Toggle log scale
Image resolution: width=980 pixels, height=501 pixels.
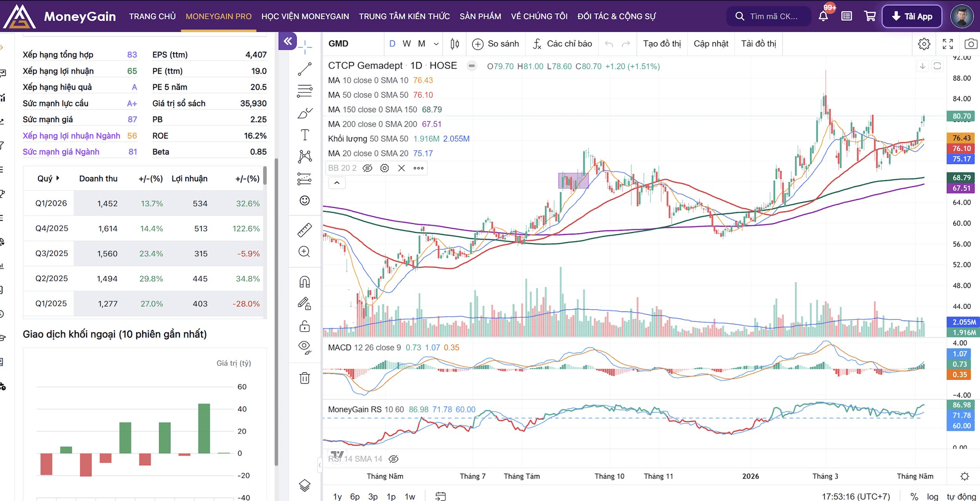[x=933, y=497]
